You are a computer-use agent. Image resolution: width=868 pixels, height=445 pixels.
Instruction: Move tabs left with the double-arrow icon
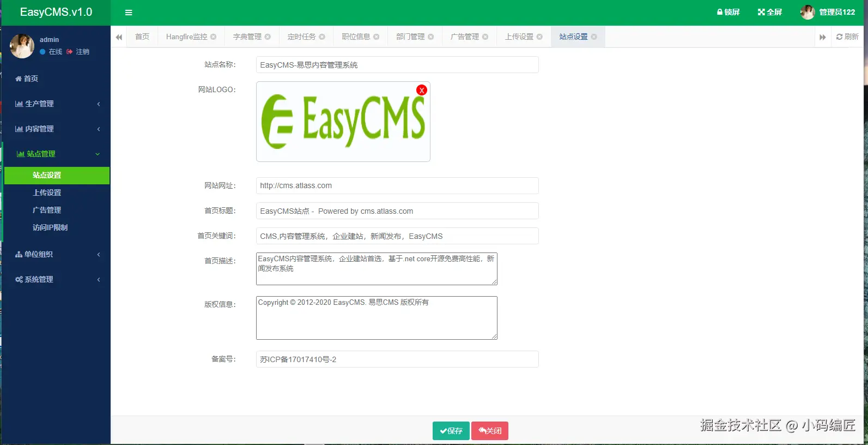point(119,37)
